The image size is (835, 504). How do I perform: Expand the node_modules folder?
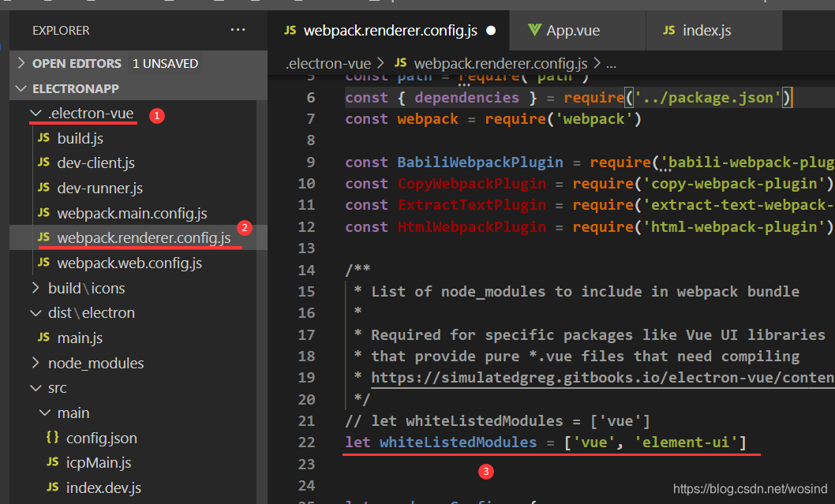(x=36, y=363)
